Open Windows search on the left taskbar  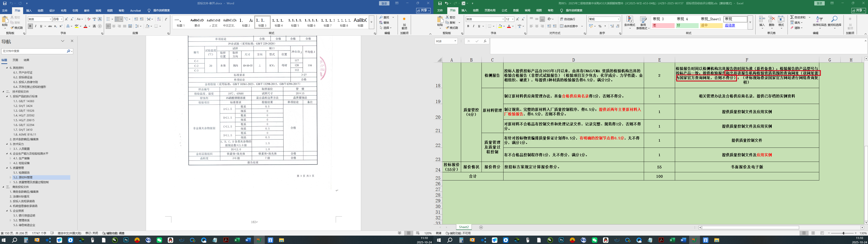click(x=15, y=240)
